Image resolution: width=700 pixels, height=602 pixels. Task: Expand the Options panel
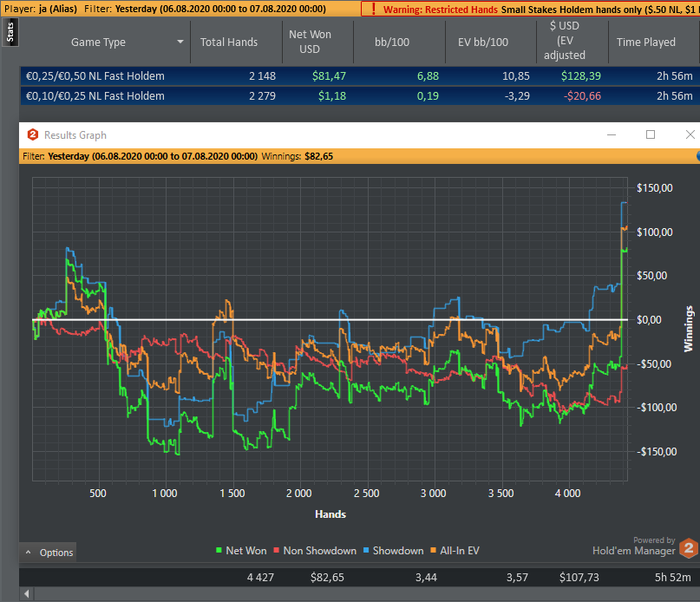tap(48, 552)
